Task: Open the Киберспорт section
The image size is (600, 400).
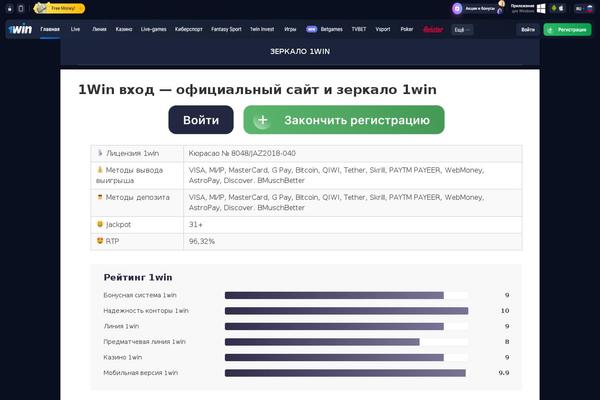Action: (189, 29)
